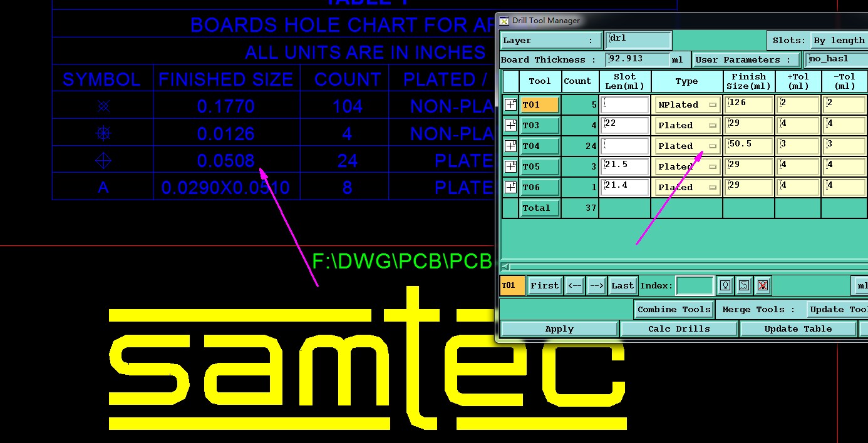Click the horizontal scrollbar left arrow
Viewport: 868px width, 443px height.
(505, 267)
